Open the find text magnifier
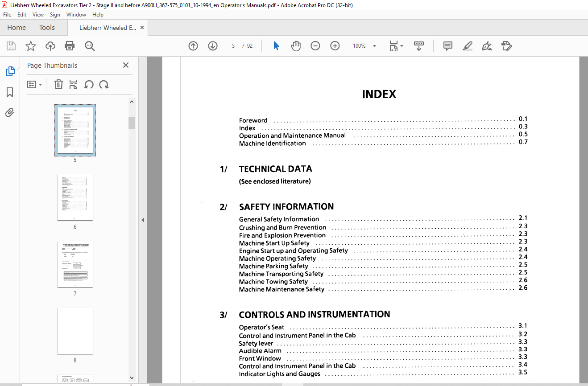The height and width of the screenshot is (386, 588). pyautogui.click(x=90, y=46)
